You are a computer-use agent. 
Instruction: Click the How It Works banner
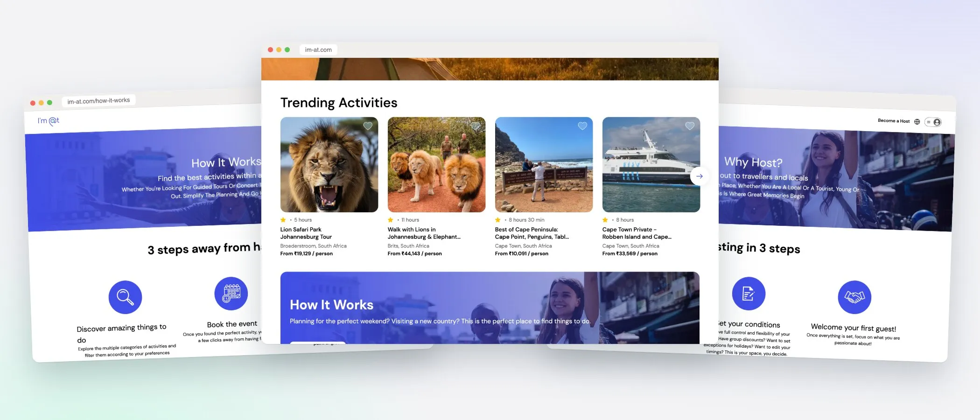[x=490, y=308]
